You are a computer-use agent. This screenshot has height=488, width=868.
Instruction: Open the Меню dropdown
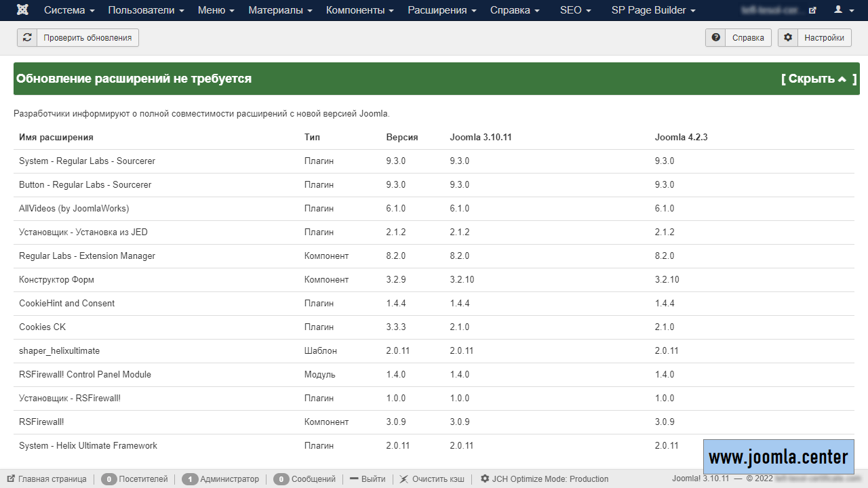(216, 10)
